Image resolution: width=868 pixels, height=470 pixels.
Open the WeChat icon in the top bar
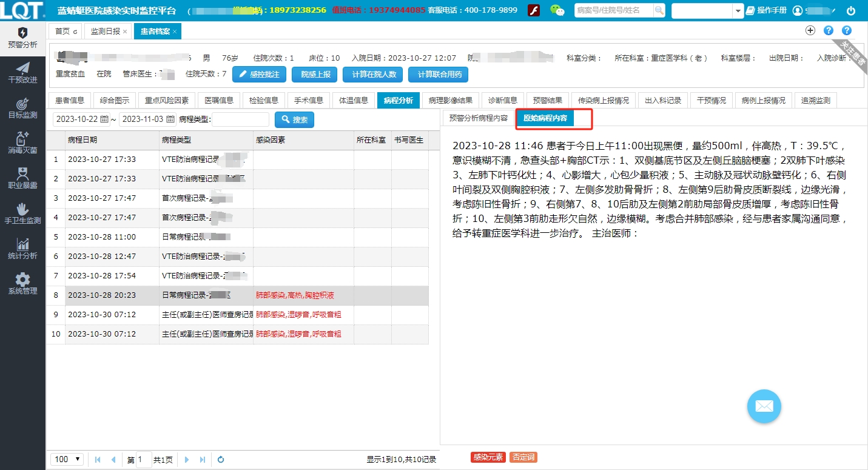[557, 9]
